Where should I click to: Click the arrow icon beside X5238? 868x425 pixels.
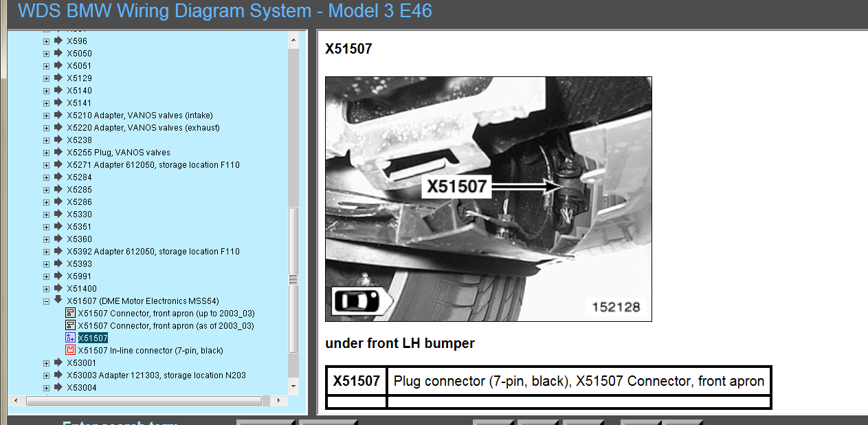[58, 140]
